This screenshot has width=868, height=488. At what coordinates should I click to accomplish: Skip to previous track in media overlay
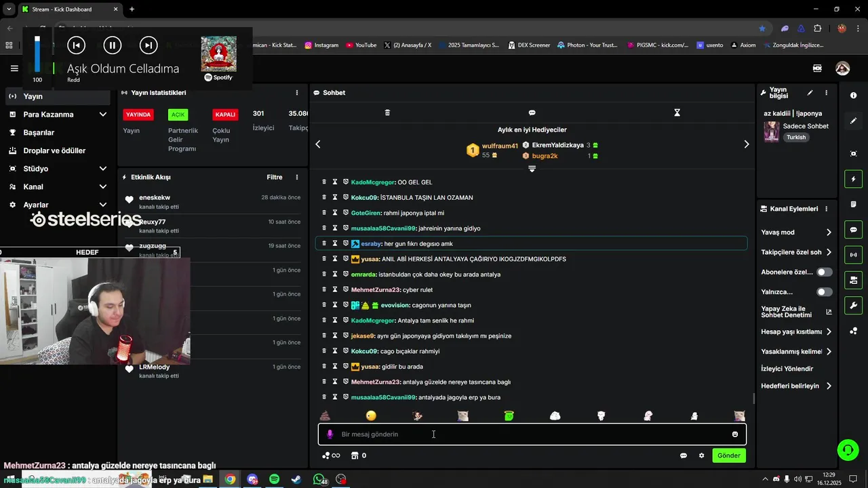[77, 45]
